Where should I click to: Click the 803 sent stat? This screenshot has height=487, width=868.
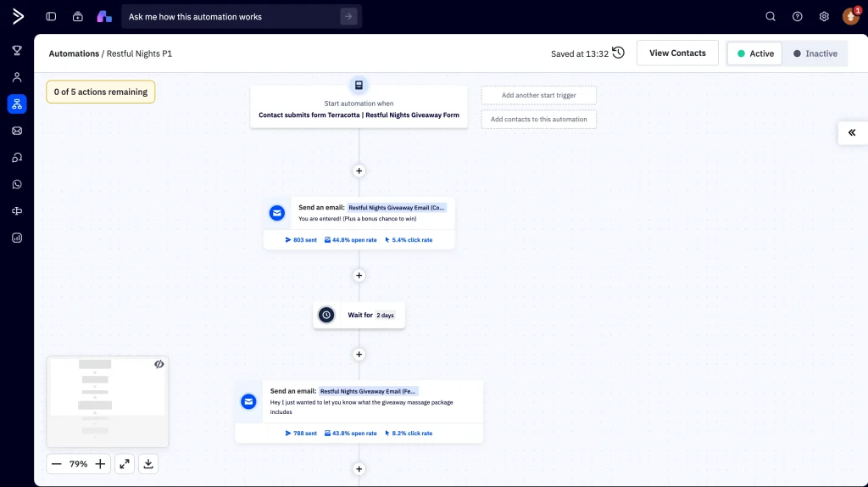301,240
